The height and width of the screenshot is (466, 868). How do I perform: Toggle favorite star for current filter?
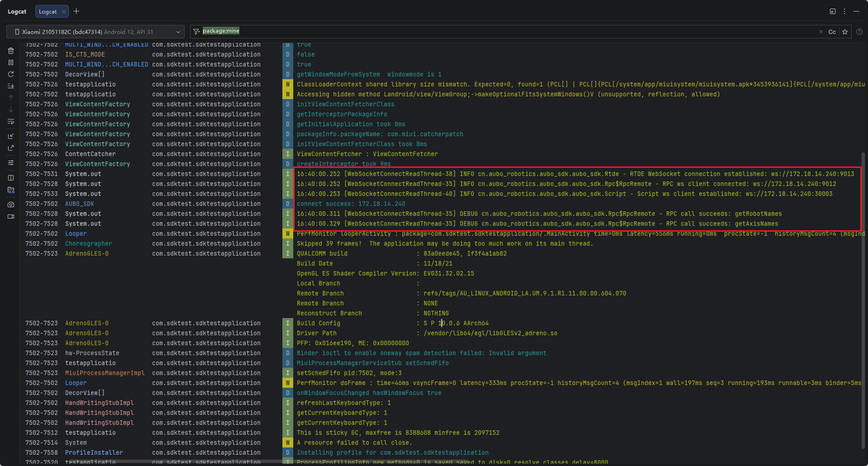[844, 32]
